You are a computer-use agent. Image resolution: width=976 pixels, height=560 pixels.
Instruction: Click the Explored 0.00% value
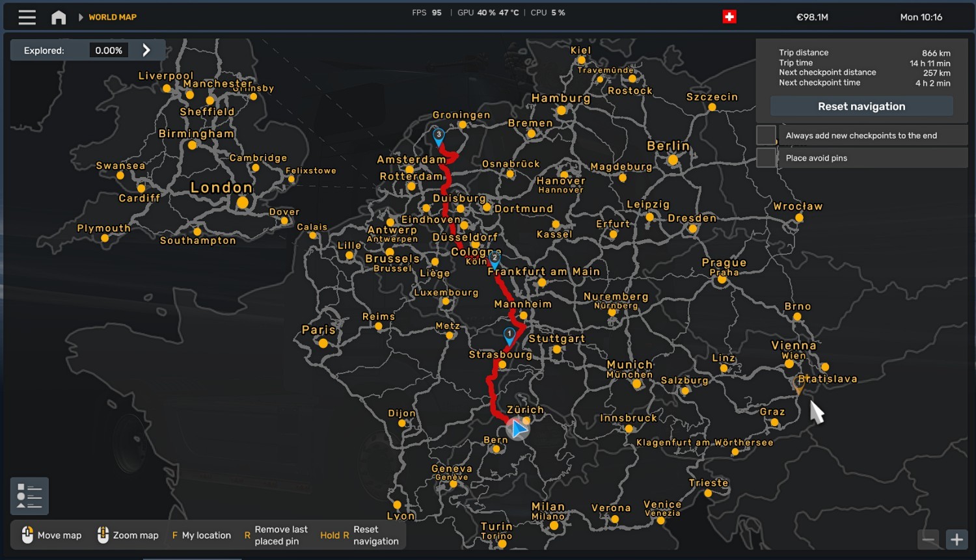coord(109,50)
